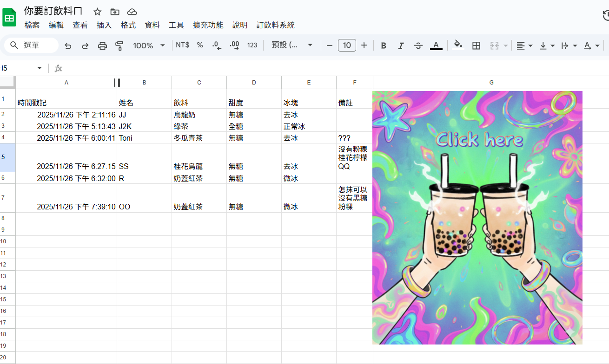
Task: Expand the 100% zoom dropdown
Action: (149, 45)
